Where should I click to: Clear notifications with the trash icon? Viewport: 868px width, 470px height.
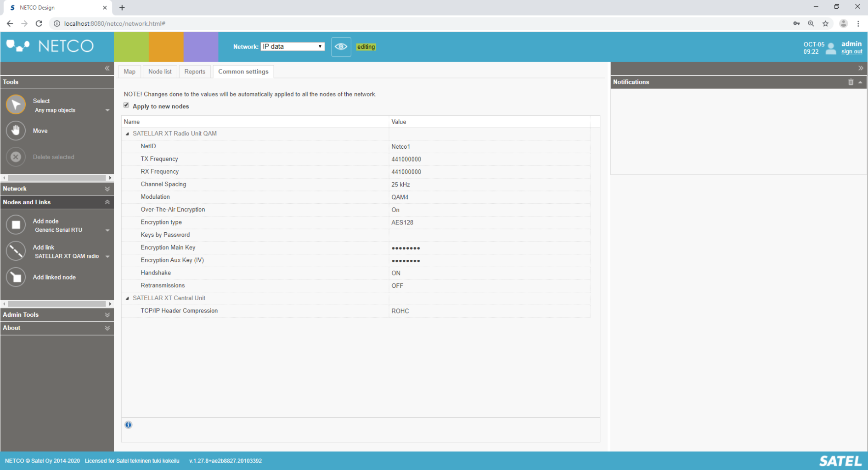pos(851,82)
